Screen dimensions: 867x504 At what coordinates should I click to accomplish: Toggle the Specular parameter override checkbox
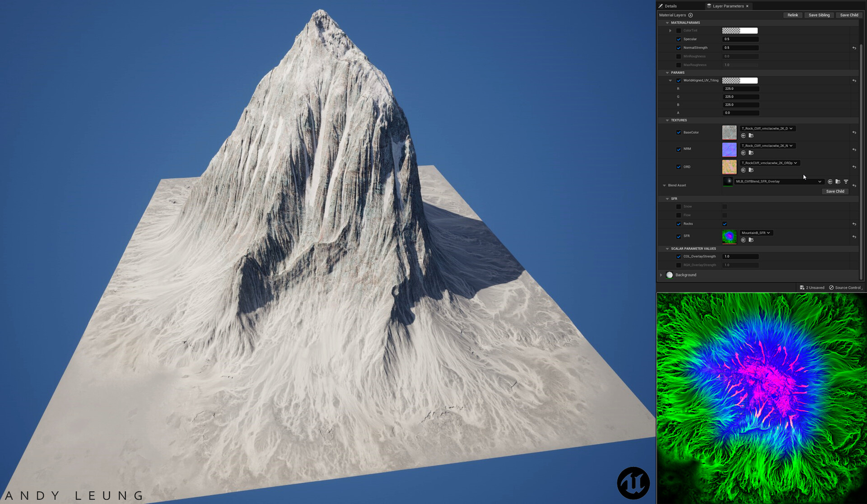(678, 39)
